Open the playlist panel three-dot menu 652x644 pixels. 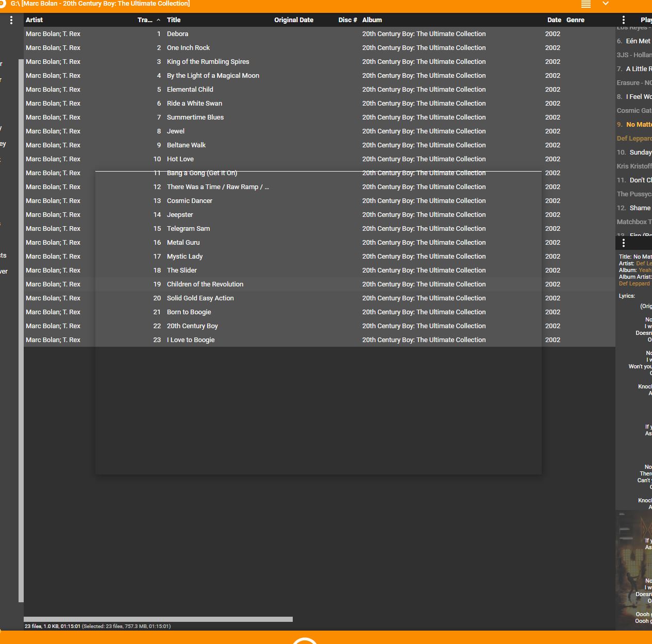(624, 20)
